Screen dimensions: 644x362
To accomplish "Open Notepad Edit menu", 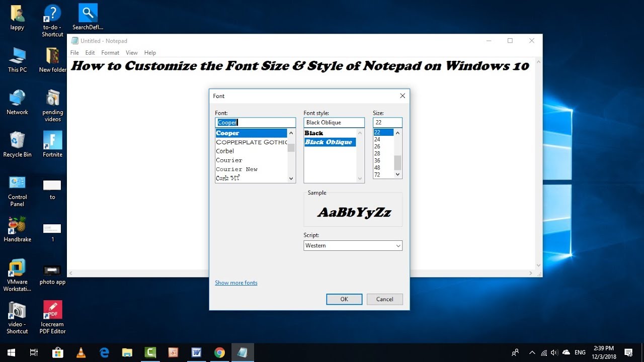I will tap(90, 52).
